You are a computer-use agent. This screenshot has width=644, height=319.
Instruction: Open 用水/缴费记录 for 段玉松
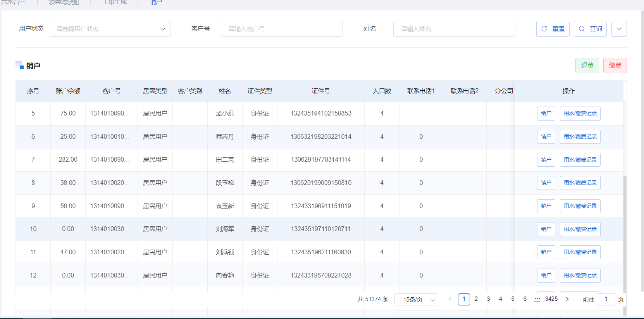pos(580,183)
